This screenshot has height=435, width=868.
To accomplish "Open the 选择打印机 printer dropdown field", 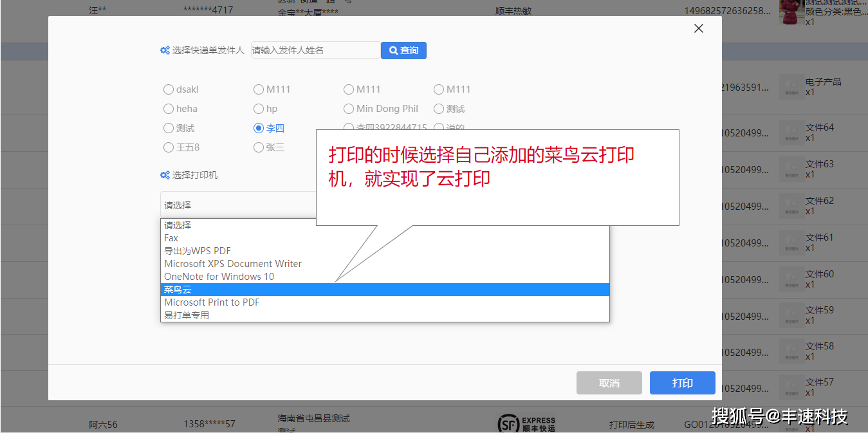I will (385, 205).
